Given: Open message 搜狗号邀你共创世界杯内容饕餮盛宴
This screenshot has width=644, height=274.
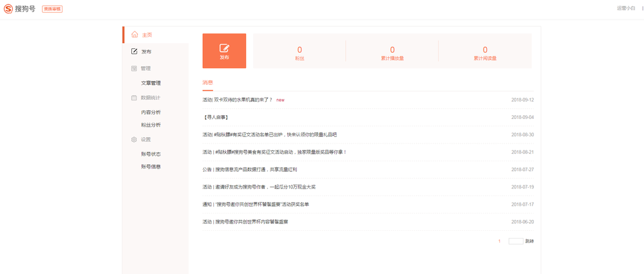Looking at the screenshot, I should (245, 222).
